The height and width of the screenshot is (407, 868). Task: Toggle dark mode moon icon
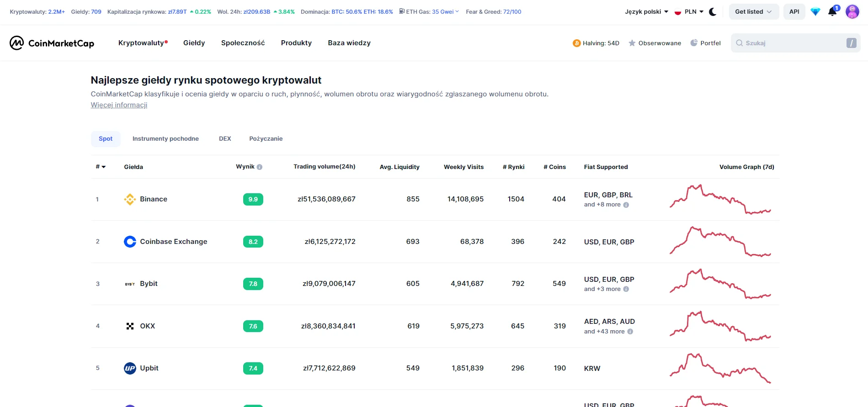pos(713,12)
